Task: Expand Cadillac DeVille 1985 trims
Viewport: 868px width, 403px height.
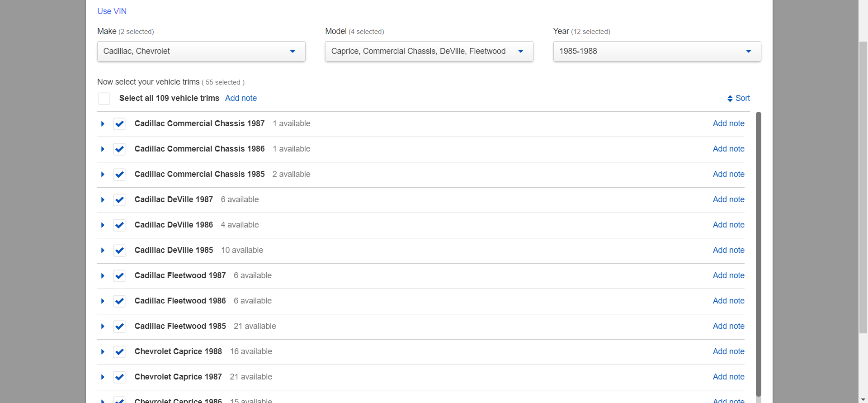Action: point(103,251)
